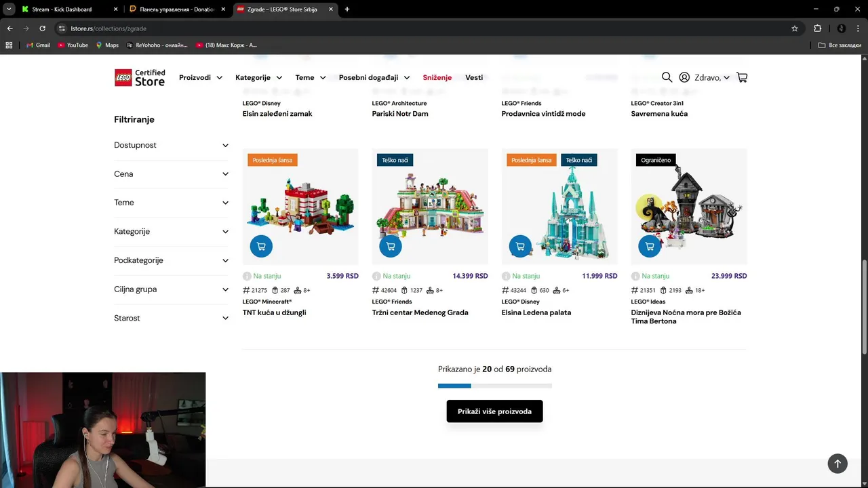Screen dimensions: 868x488
Task: Expand the Cena filter
Action: click(172, 174)
